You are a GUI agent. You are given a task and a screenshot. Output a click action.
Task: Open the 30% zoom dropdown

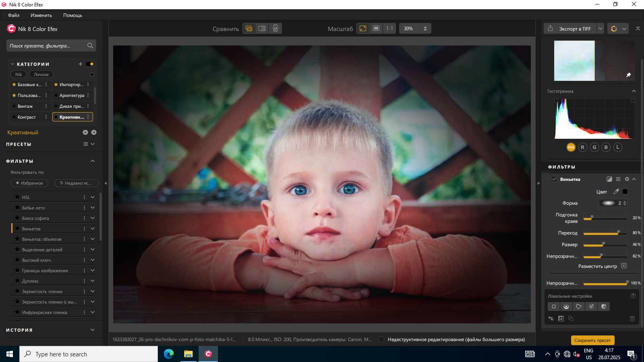click(415, 29)
